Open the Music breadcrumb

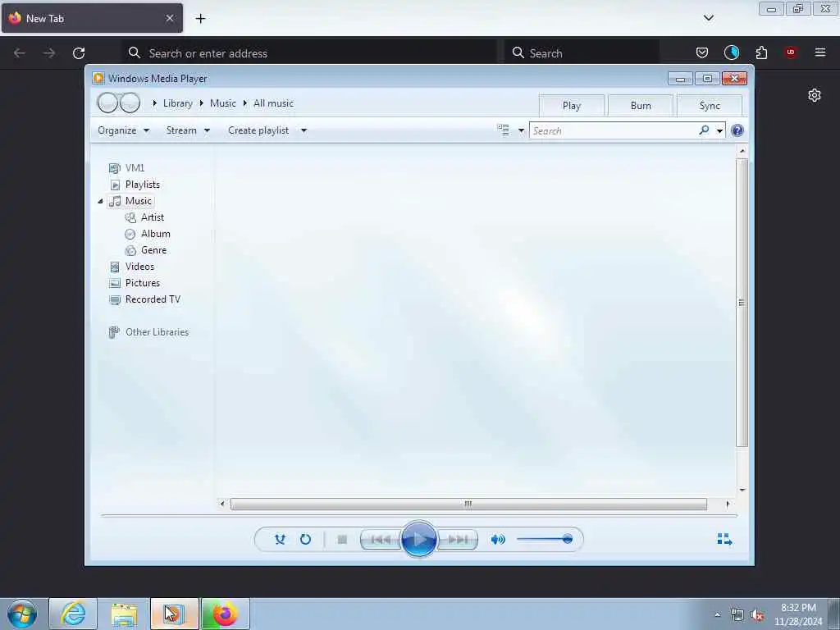223,103
